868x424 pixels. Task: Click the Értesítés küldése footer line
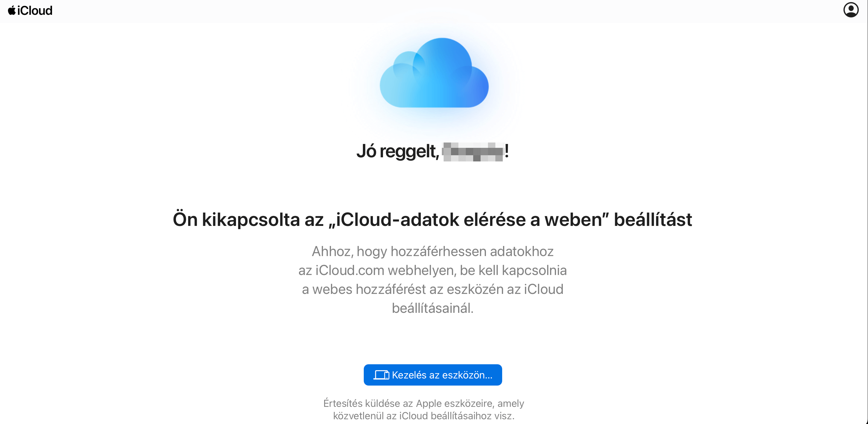pyautogui.click(x=424, y=403)
